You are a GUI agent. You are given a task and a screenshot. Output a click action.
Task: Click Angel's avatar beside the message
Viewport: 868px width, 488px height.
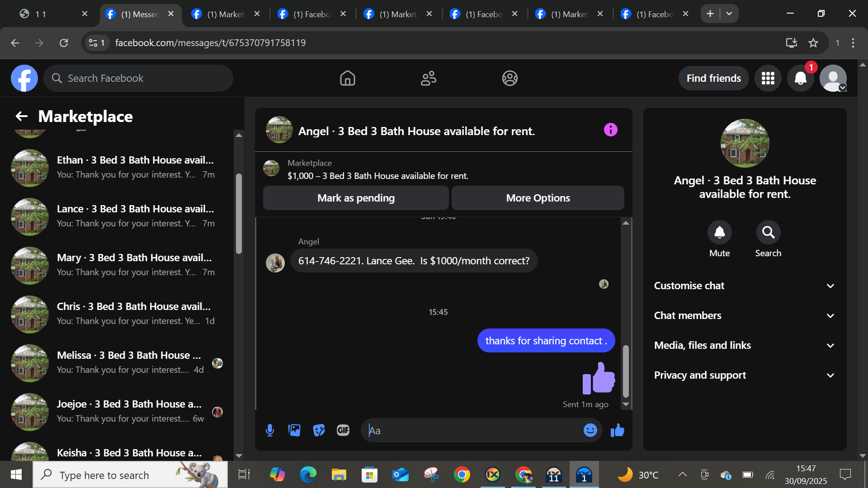coord(275,263)
